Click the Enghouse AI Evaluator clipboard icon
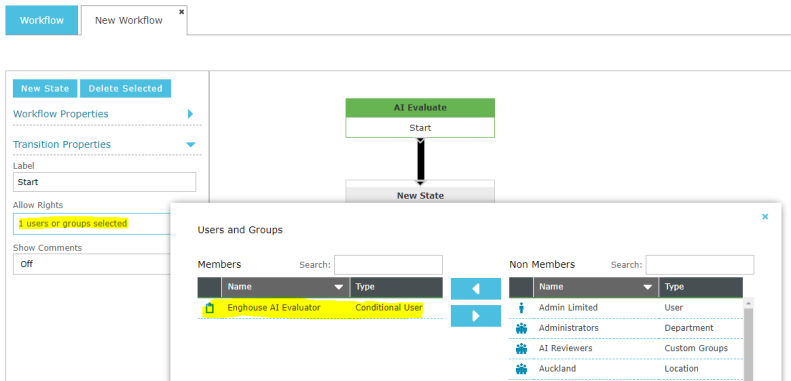Image resolution: width=791 pixels, height=381 pixels. pyautogui.click(x=210, y=308)
